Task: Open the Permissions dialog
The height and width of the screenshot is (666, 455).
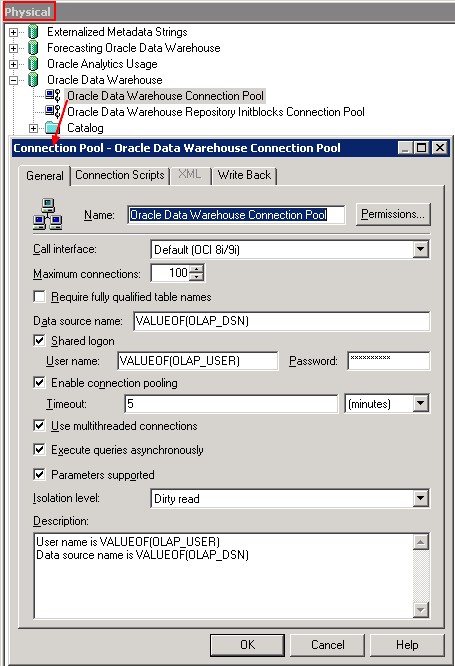Action: point(393,214)
